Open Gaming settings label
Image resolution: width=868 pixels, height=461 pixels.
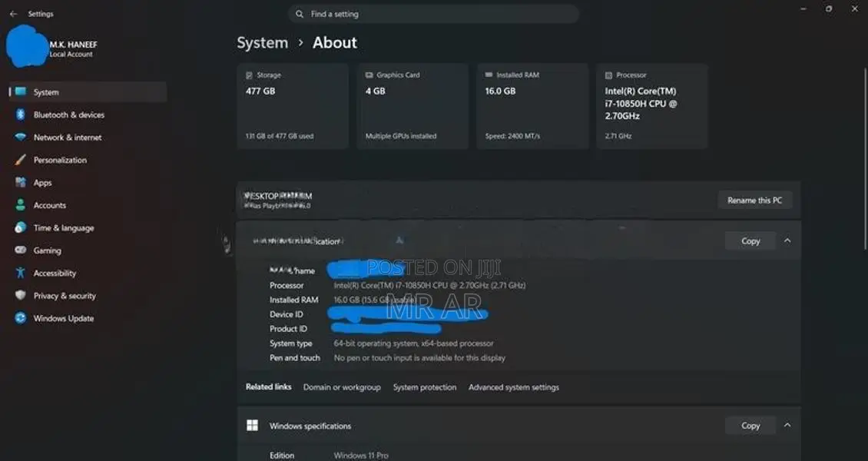point(47,250)
